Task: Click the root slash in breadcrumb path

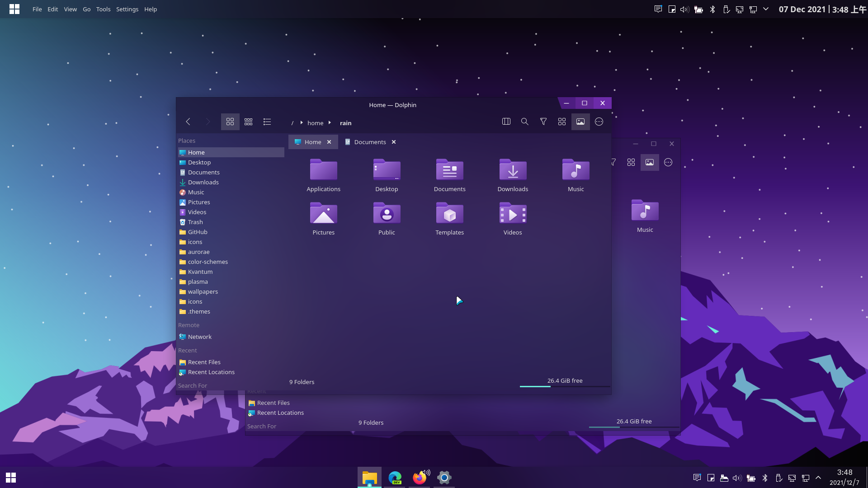Action: [x=292, y=123]
